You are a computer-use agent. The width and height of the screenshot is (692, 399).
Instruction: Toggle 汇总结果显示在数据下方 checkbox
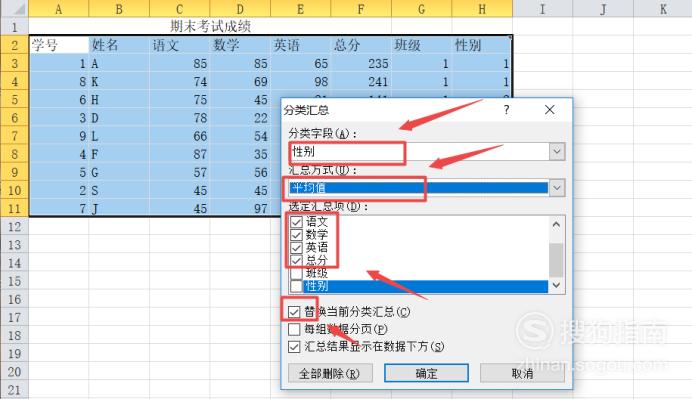(294, 347)
